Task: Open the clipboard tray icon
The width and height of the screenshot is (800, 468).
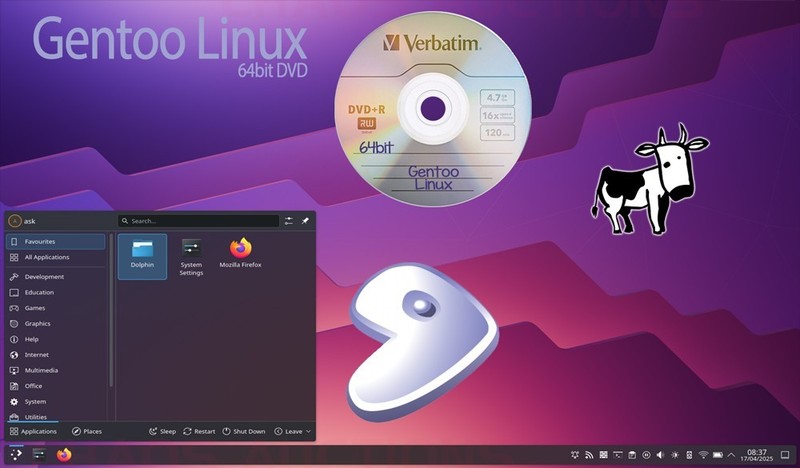Action: pos(632,455)
